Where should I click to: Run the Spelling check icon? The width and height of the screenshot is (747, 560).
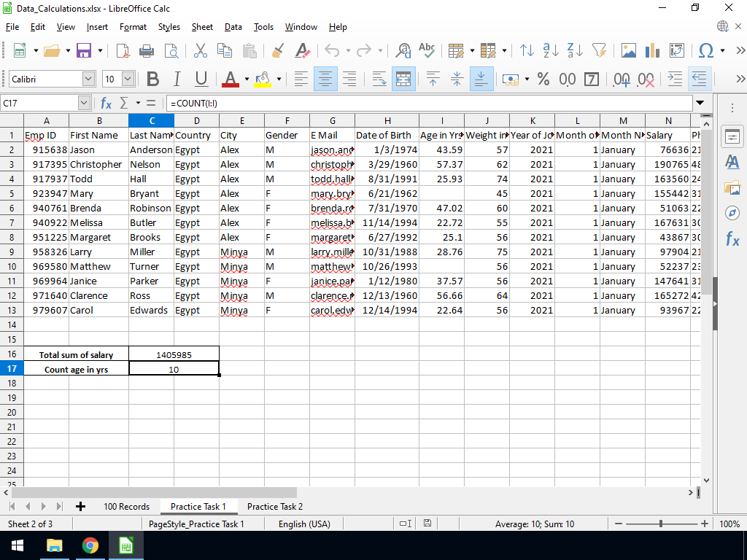pos(427,50)
